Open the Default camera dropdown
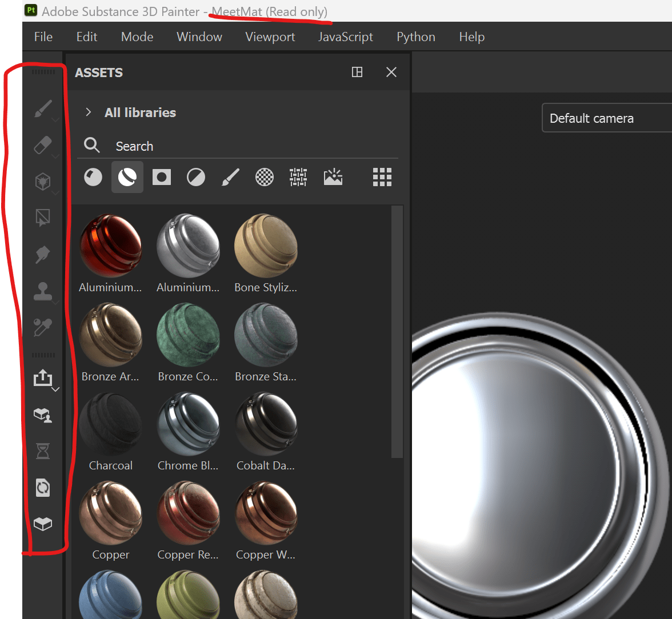This screenshot has width=672, height=619. pyautogui.click(x=591, y=118)
